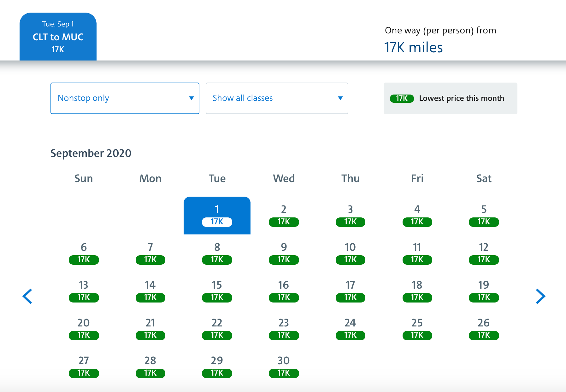Click the 17K badge under September 12

[x=484, y=260]
